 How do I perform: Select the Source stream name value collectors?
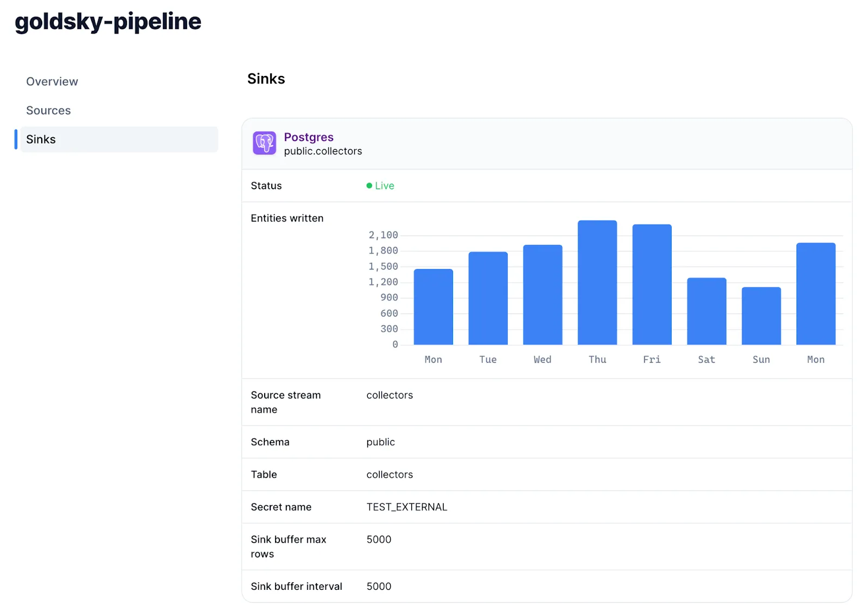point(390,395)
